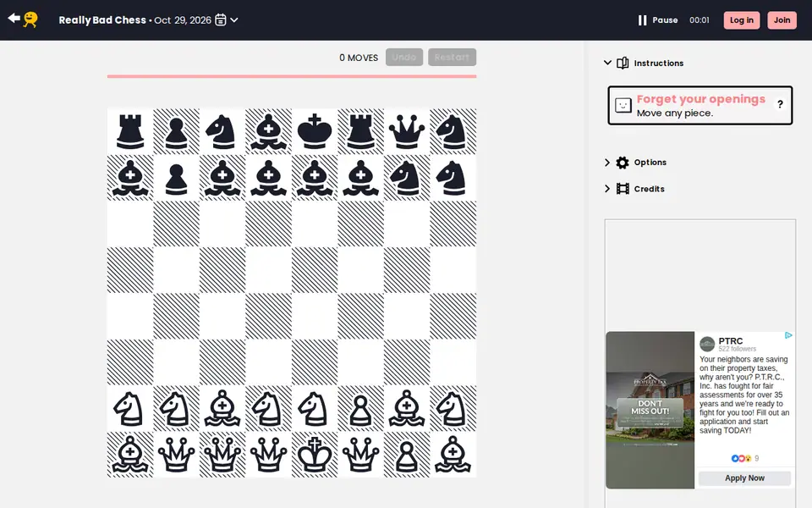Select the black knight between pawn and bishop, top row
812x508 pixels.
click(222, 132)
